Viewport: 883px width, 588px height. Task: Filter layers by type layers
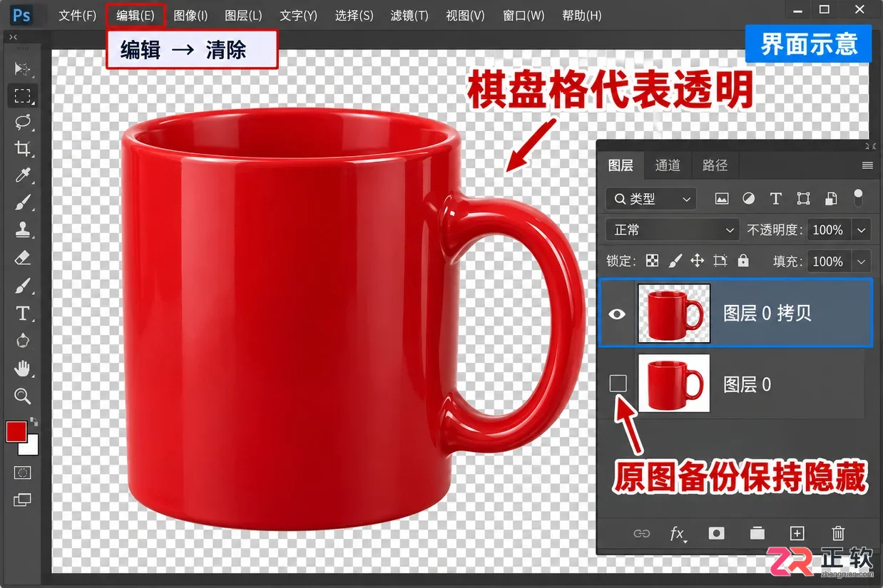(776, 199)
